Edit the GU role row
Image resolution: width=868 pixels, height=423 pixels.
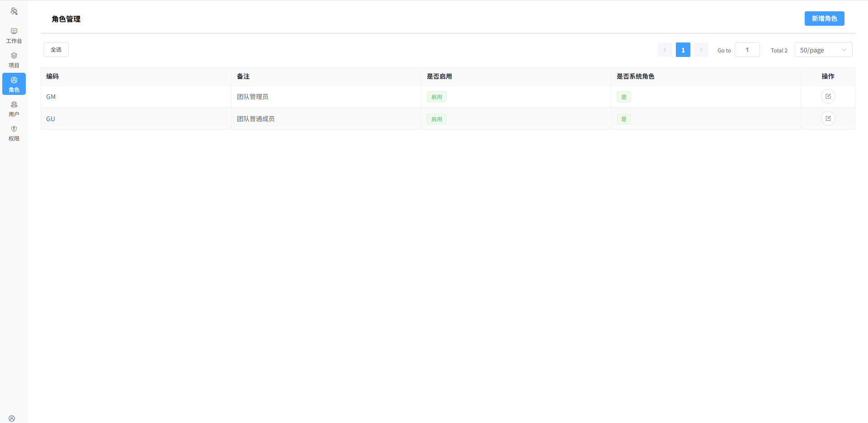click(x=828, y=118)
